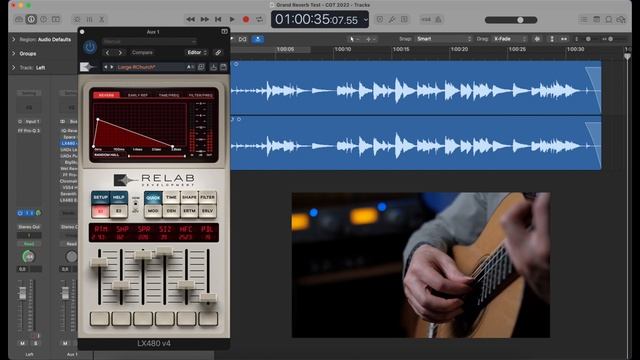
Task: Open the Editor view dropdown
Action: pos(197,53)
